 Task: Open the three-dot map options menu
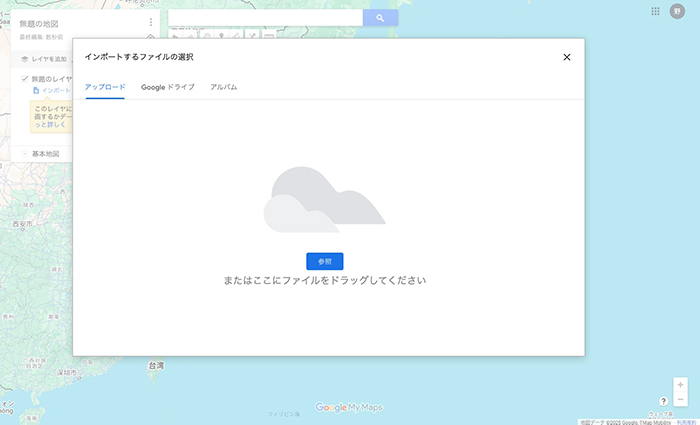pos(151,22)
